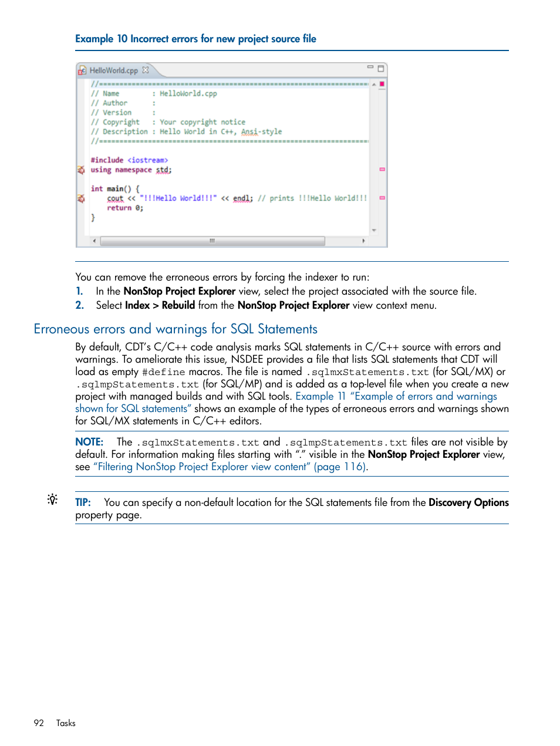This screenshot has width=560, height=746.
Task: Click the bold 'Discovery Options' text
Action: (468, 502)
